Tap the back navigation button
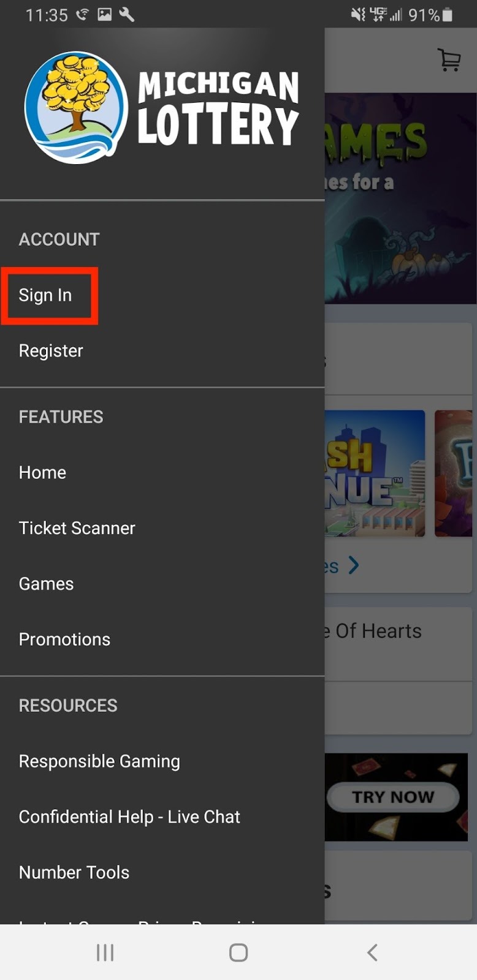477x980 pixels. pyautogui.click(x=372, y=952)
